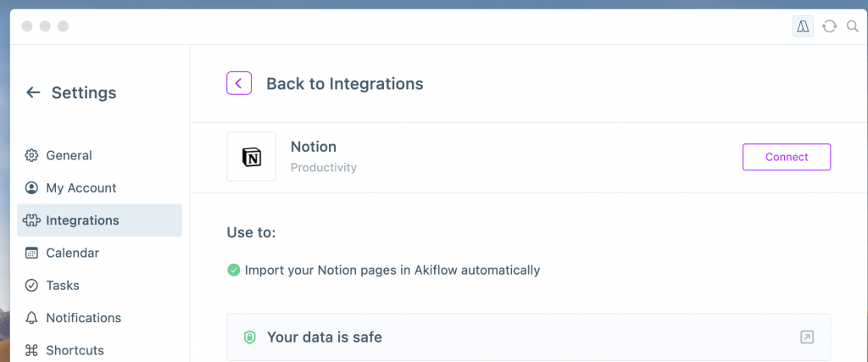Open search with the magnifier icon
This screenshot has width=868, height=362.
[853, 26]
